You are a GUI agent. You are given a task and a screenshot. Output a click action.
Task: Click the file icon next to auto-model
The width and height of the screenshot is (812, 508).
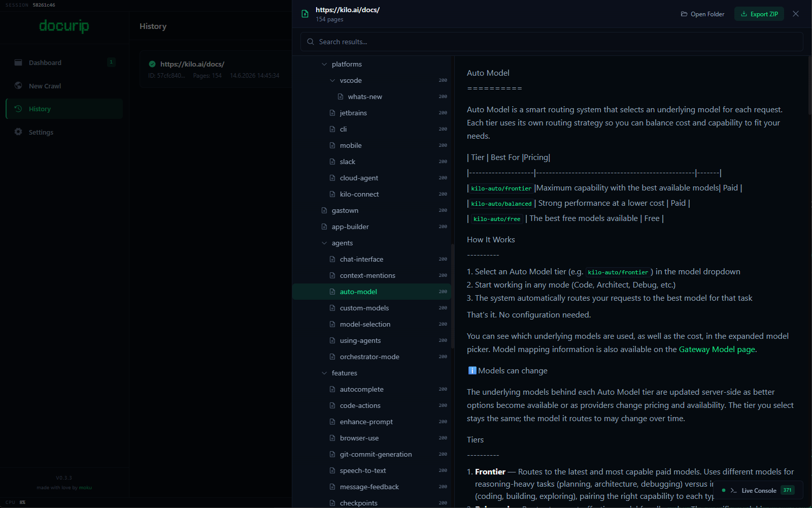coord(332,292)
